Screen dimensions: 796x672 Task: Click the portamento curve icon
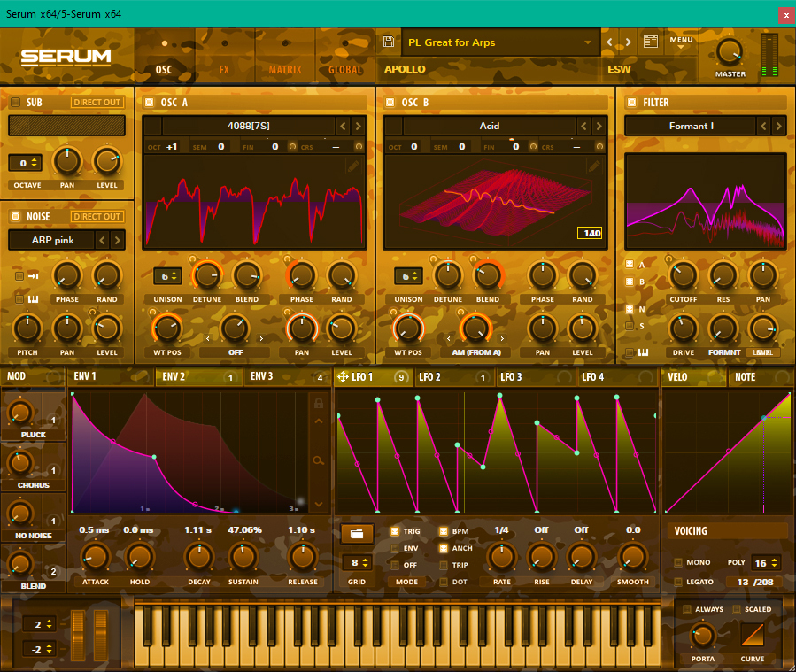click(x=753, y=635)
